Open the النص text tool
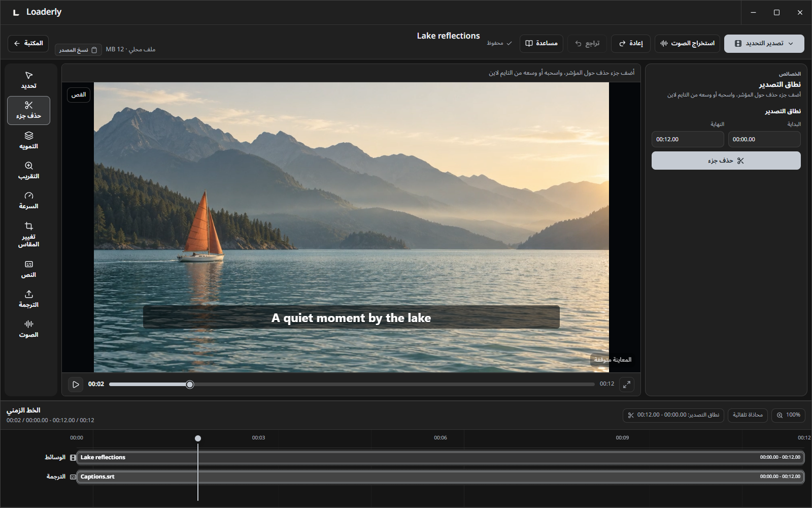Viewport: 812px width, 508px height. (28, 269)
